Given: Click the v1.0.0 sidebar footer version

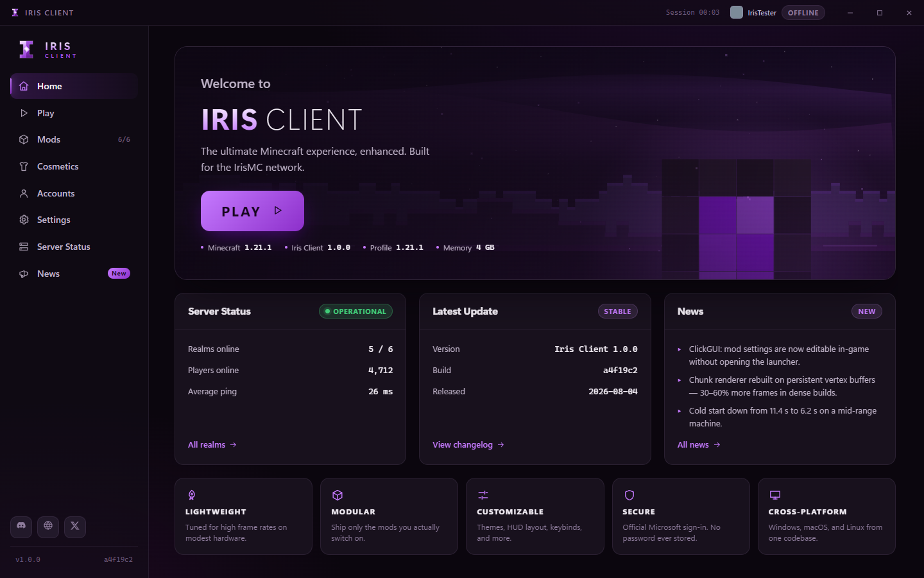Looking at the screenshot, I should pyautogui.click(x=28, y=559).
